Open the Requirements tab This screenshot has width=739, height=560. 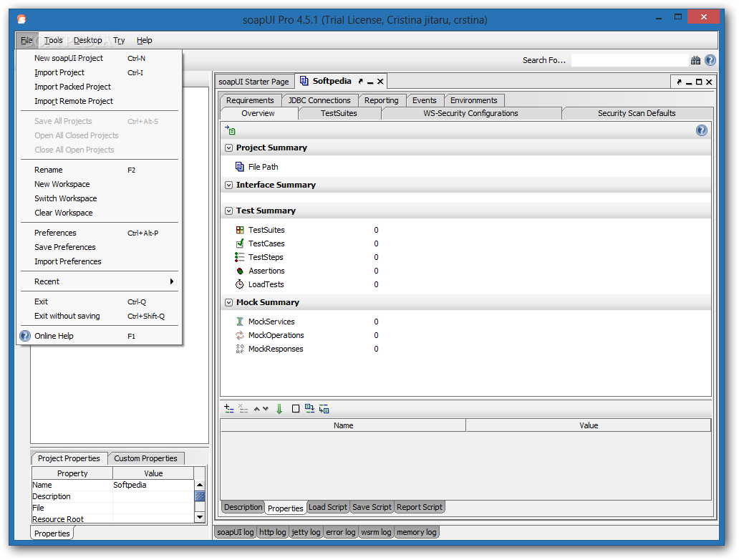tap(250, 100)
